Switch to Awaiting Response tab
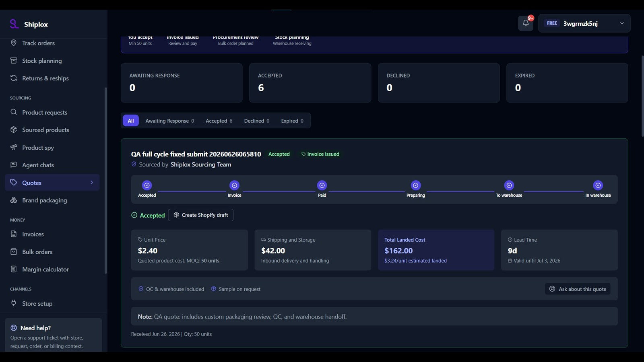644x362 pixels. 169,121
